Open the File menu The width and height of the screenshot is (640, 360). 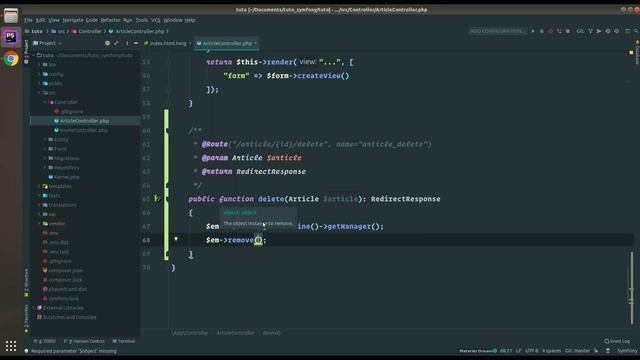[x=28, y=20]
